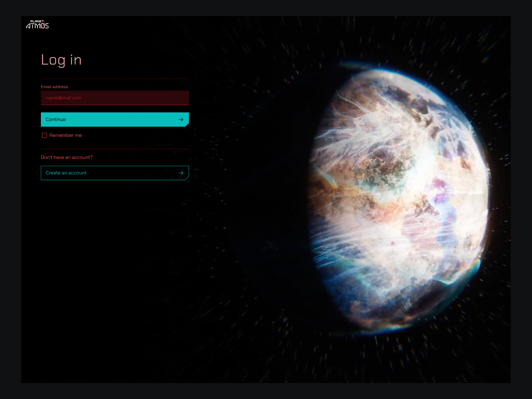Click the angled corner of the Continue button

187,125
